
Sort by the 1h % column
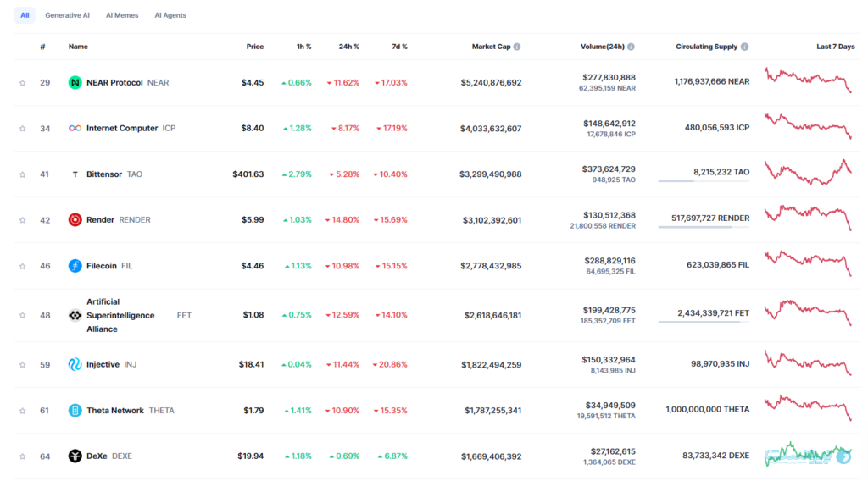(304, 47)
